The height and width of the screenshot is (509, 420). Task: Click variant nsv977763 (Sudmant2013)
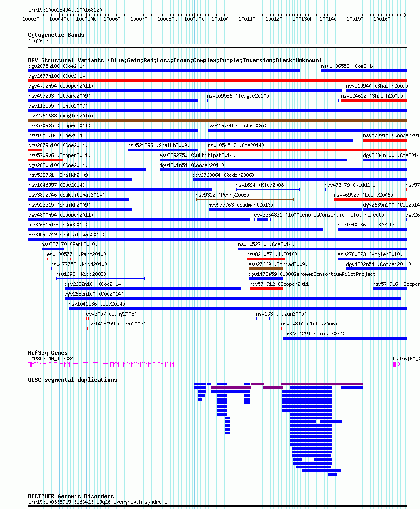241,205
